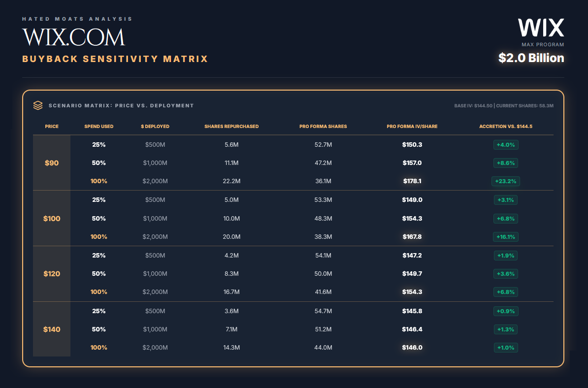Click the $ Deployed column header
Screen dimensions: 588x388
click(155, 127)
